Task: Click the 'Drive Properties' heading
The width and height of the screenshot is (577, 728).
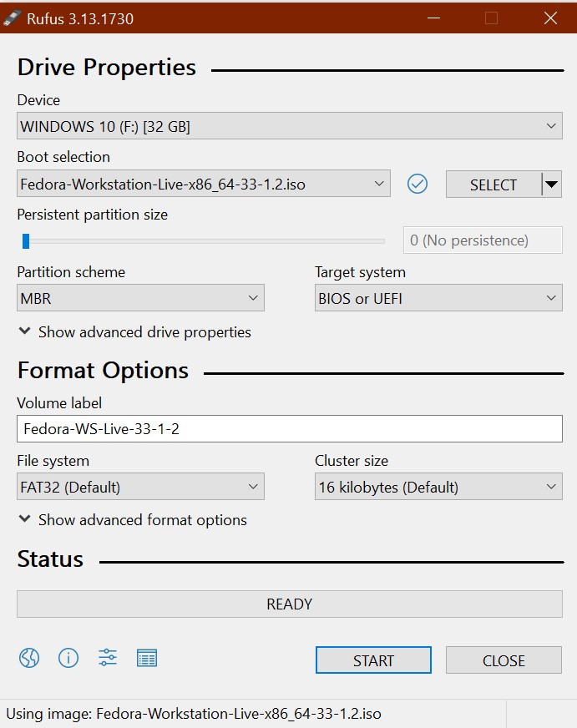Action: [107, 68]
